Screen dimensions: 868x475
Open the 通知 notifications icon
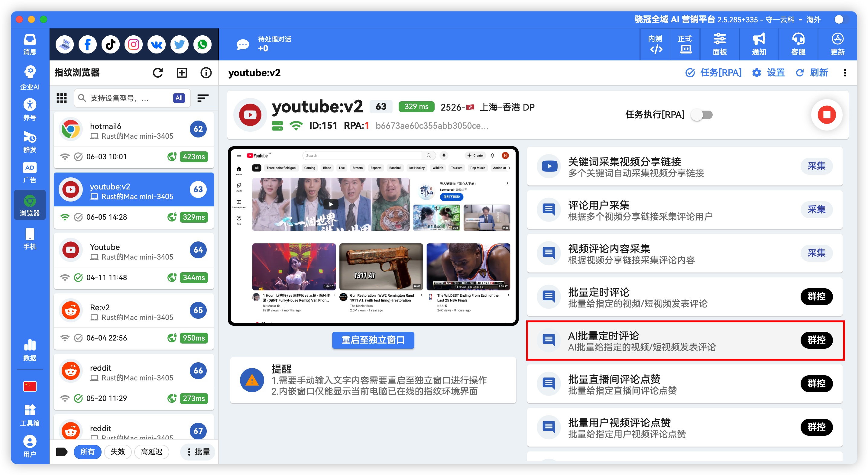pyautogui.click(x=759, y=44)
